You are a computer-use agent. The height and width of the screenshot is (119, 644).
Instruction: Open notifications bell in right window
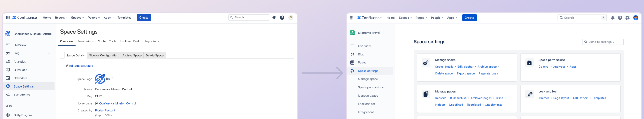click(x=612, y=18)
